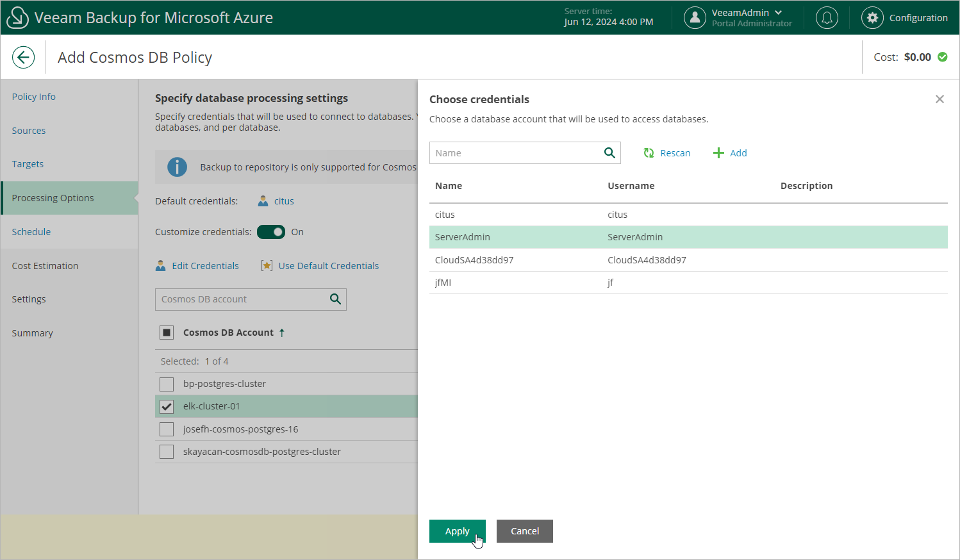Image resolution: width=960 pixels, height=560 pixels.
Task: Click the Description column header
Action: click(x=806, y=186)
